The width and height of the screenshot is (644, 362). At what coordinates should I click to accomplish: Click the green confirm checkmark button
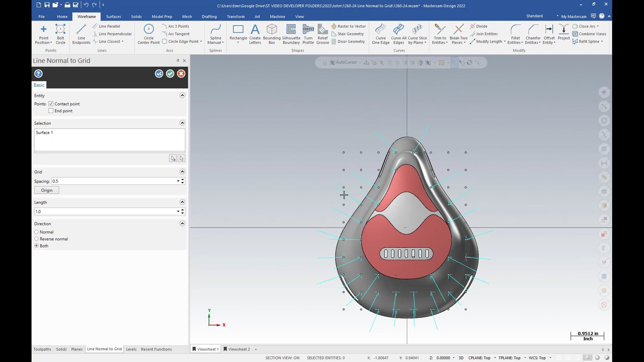[170, 73]
